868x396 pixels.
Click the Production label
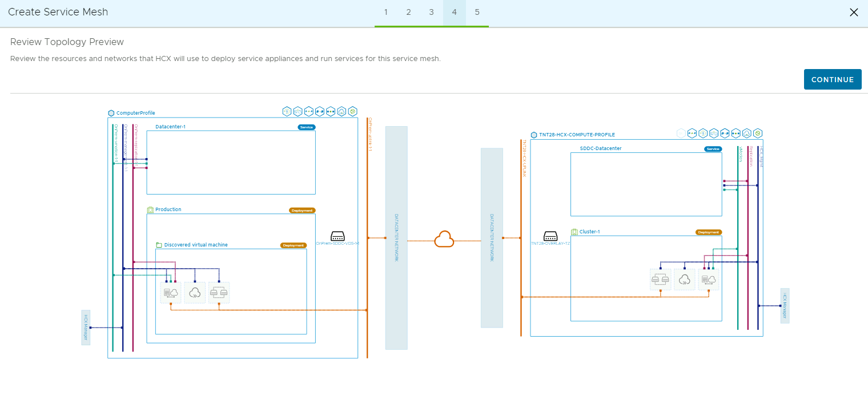tap(168, 209)
